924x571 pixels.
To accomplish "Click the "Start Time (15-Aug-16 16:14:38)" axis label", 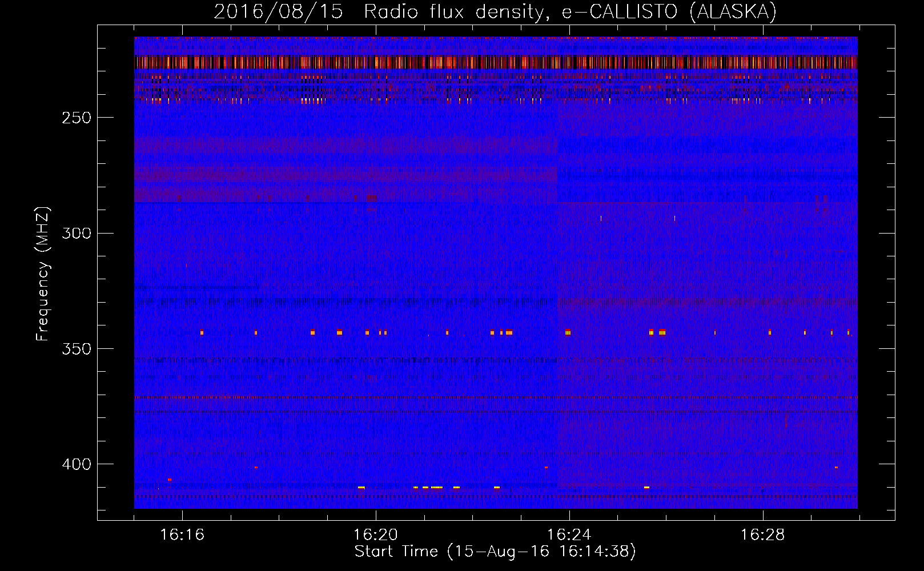I will tap(496, 552).
